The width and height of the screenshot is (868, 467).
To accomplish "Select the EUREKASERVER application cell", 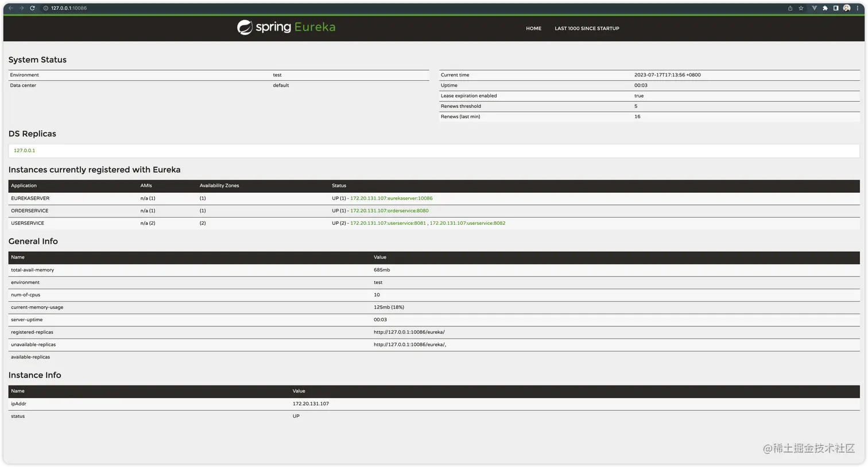I will (x=30, y=198).
